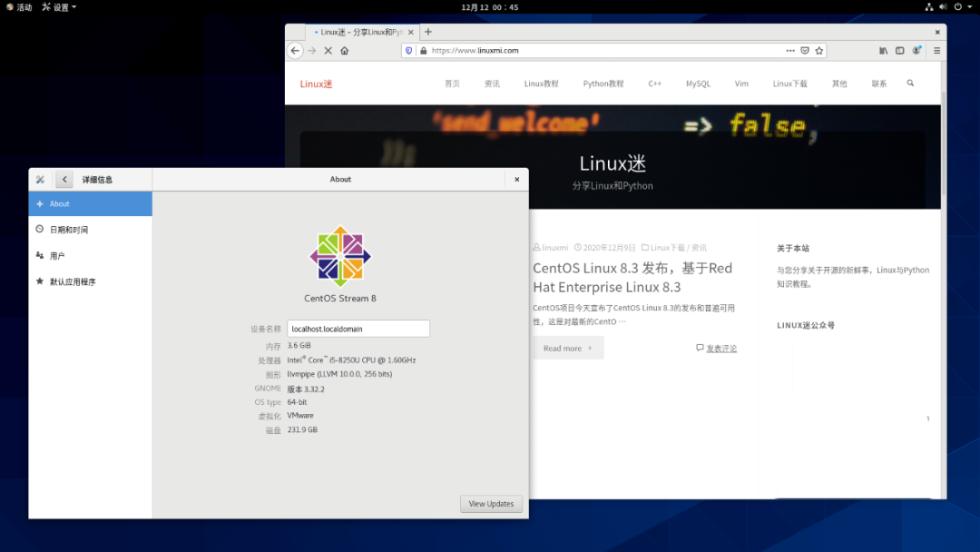Open tracking protection shield in address bar
Screen dimensions: 980x552
[x=408, y=51]
